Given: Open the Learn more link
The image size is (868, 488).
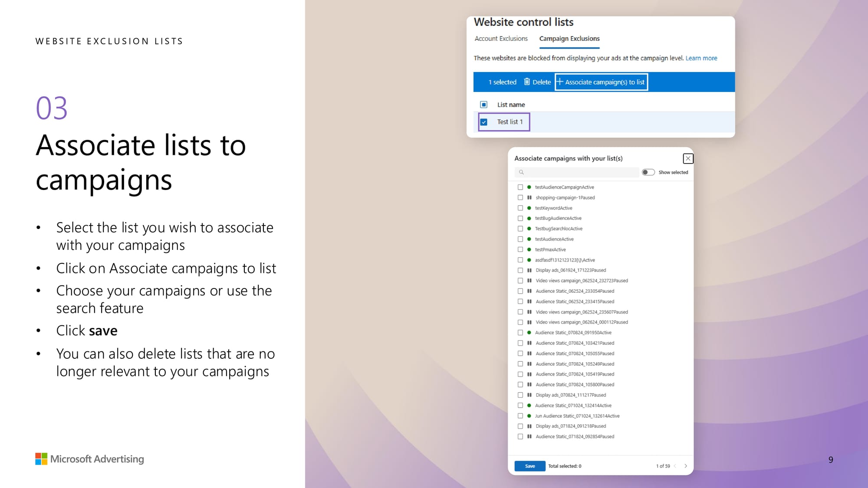Looking at the screenshot, I should [701, 58].
